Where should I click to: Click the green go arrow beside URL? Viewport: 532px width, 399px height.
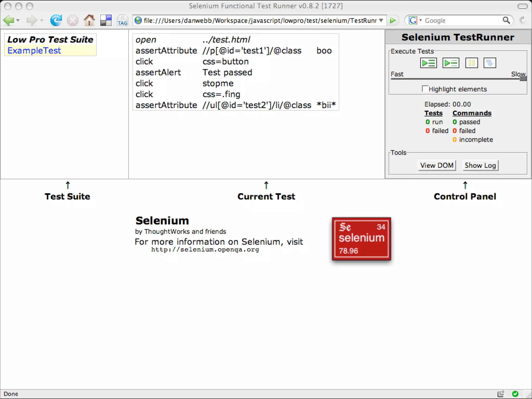pos(393,20)
